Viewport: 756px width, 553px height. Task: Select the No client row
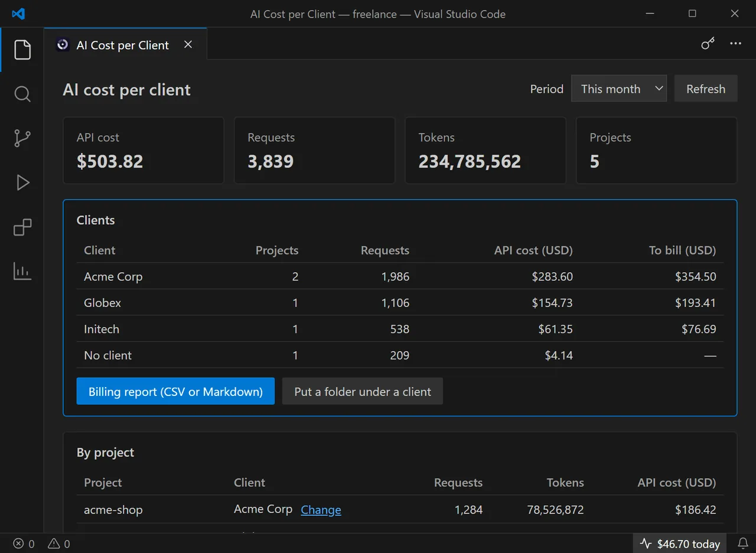(400, 355)
